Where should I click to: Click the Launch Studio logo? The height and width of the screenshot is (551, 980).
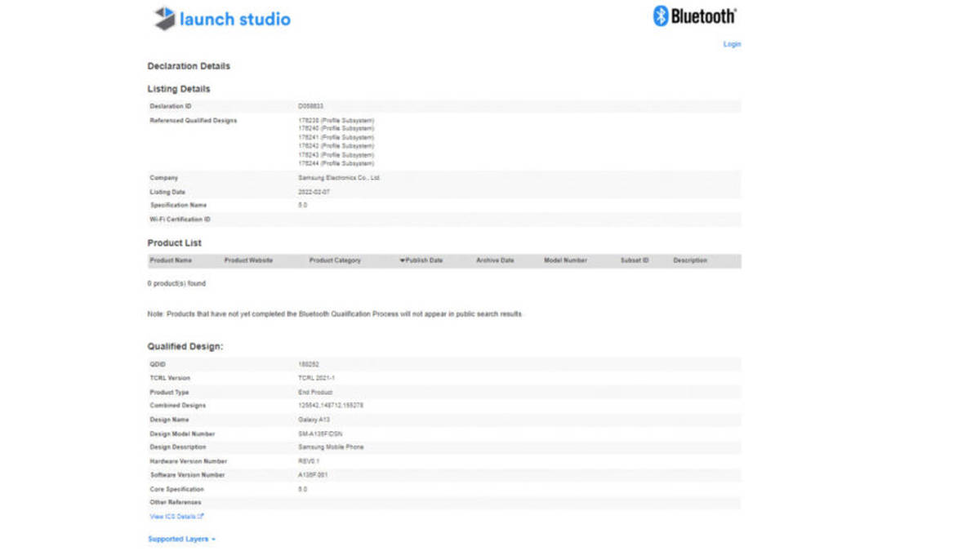pos(220,18)
